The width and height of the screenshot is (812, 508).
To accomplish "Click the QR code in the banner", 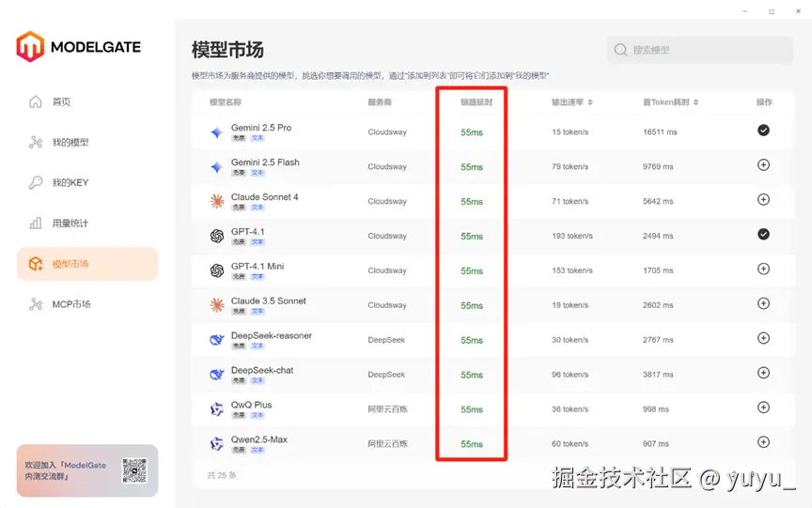I will pos(134,470).
